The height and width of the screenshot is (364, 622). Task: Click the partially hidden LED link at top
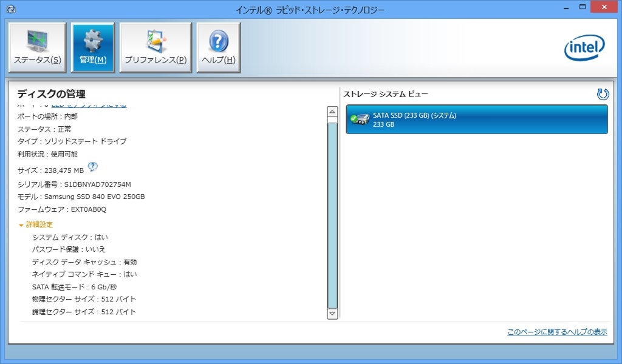coord(89,106)
